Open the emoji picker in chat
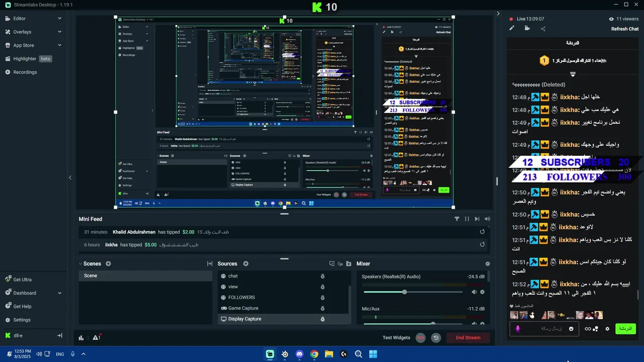This screenshot has width=644, height=362. [571, 329]
